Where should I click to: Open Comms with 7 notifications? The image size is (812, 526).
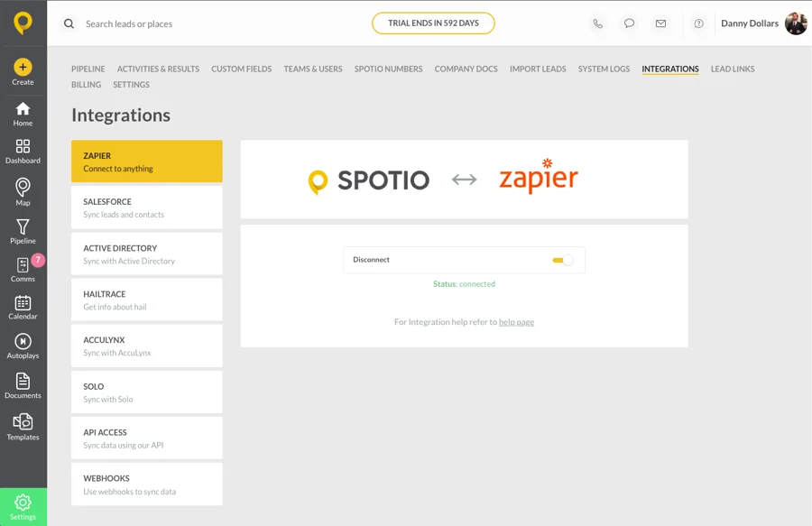[x=23, y=269]
